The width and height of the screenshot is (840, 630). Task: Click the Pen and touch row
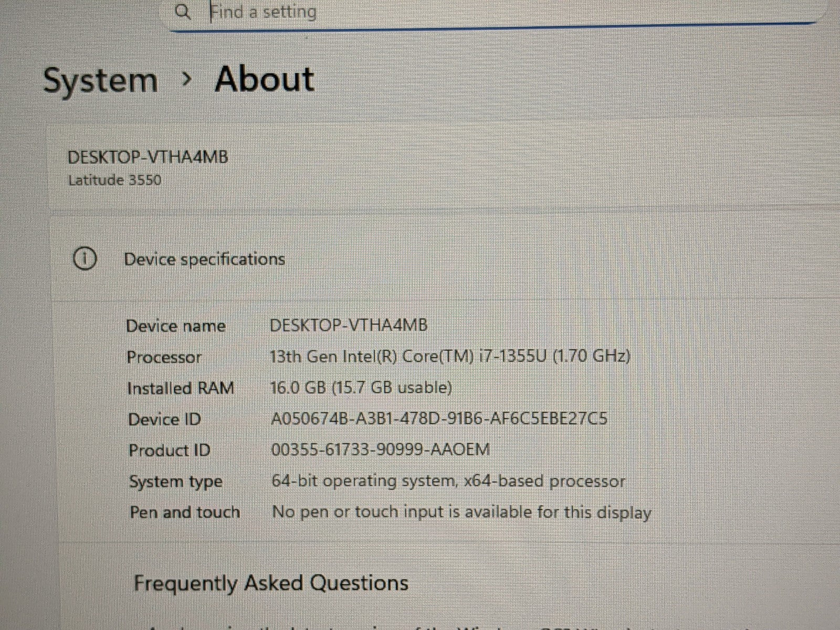tap(185, 512)
